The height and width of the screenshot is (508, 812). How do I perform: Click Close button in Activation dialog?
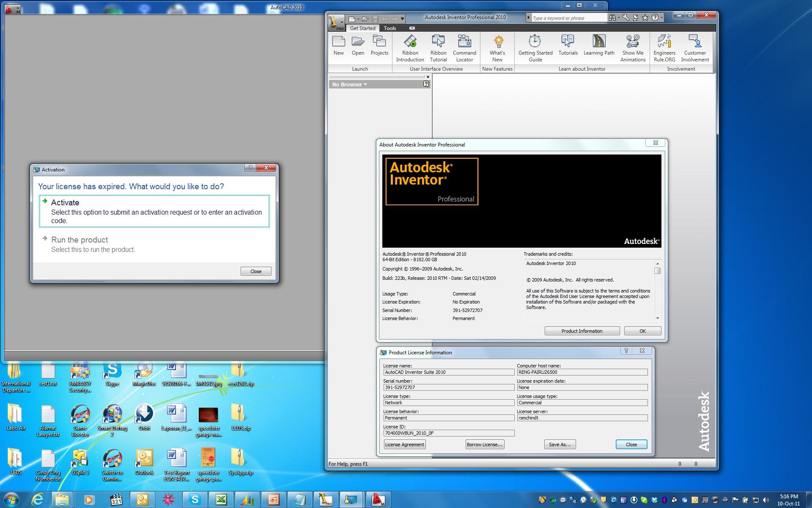point(256,271)
